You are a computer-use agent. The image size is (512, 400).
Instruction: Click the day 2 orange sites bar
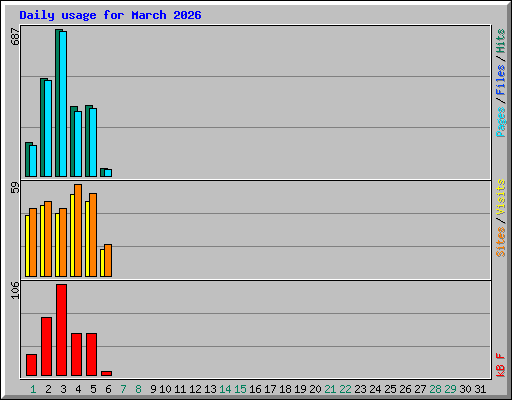click(48, 239)
